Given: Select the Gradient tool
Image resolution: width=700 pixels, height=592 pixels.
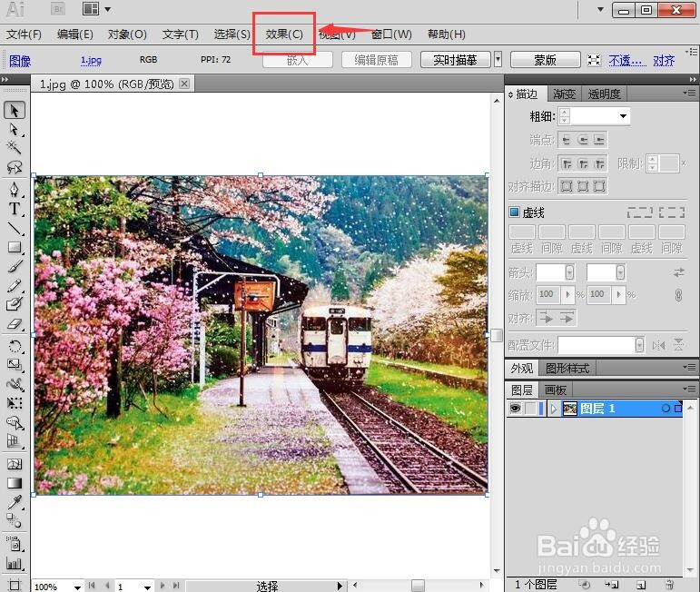Looking at the screenshot, I should [15, 483].
